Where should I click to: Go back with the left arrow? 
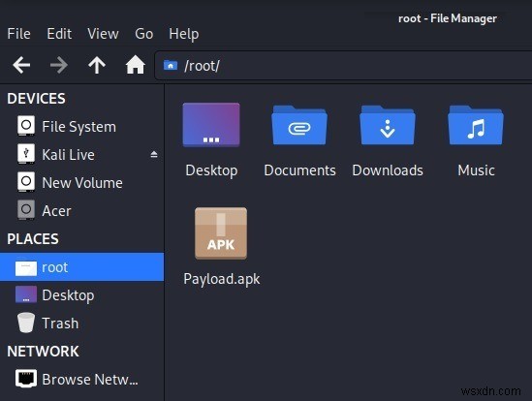[x=21, y=65]
